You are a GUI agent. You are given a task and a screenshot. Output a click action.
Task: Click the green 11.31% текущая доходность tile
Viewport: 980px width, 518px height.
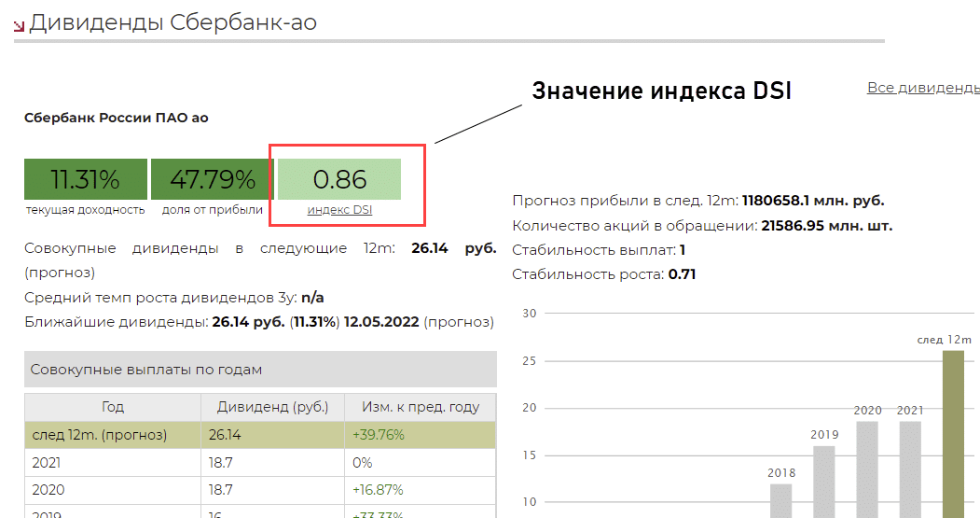(85, 179)
